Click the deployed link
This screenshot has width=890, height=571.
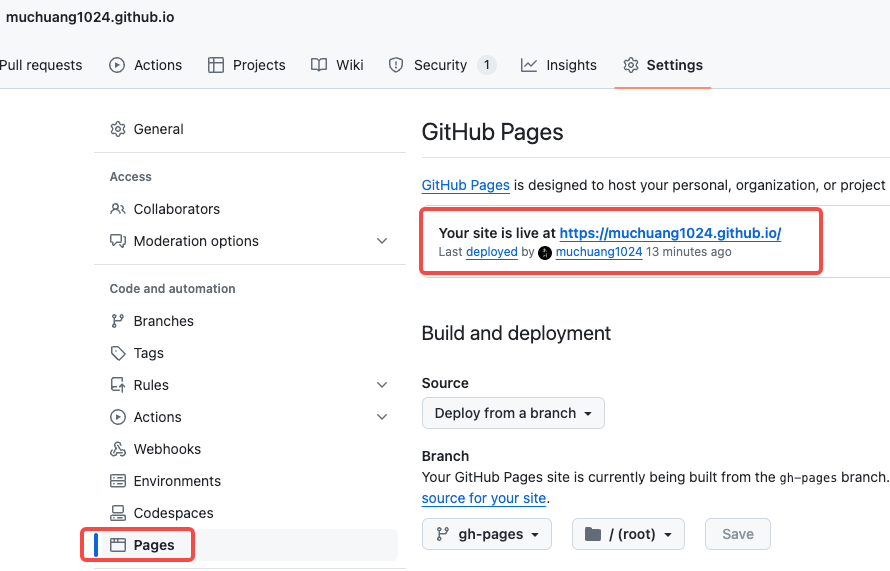[x=492, y=252]
